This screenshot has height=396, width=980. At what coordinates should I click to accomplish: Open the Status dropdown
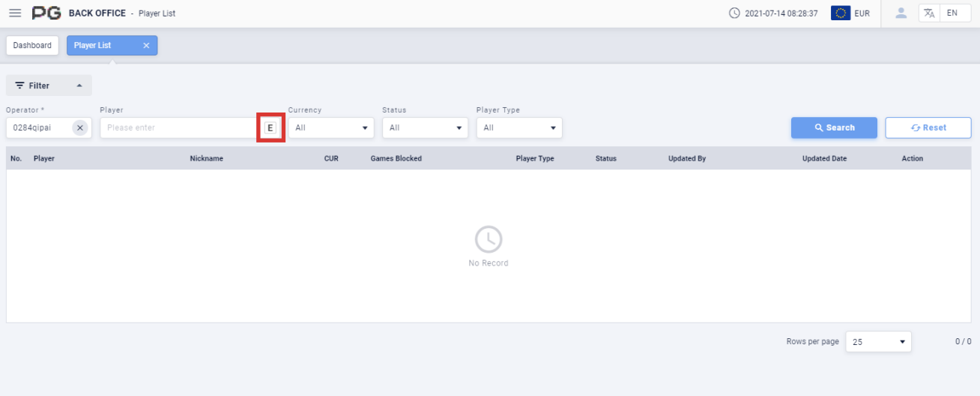[x=425, y=127]
